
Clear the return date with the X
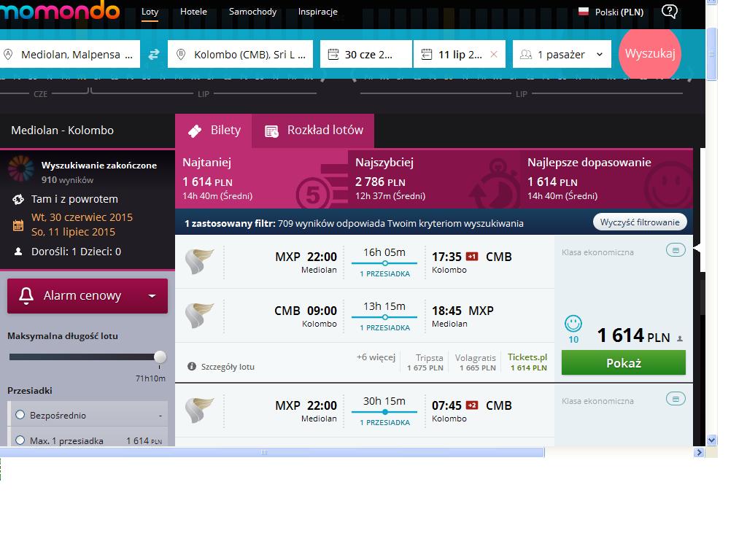[x=494, y=54]
